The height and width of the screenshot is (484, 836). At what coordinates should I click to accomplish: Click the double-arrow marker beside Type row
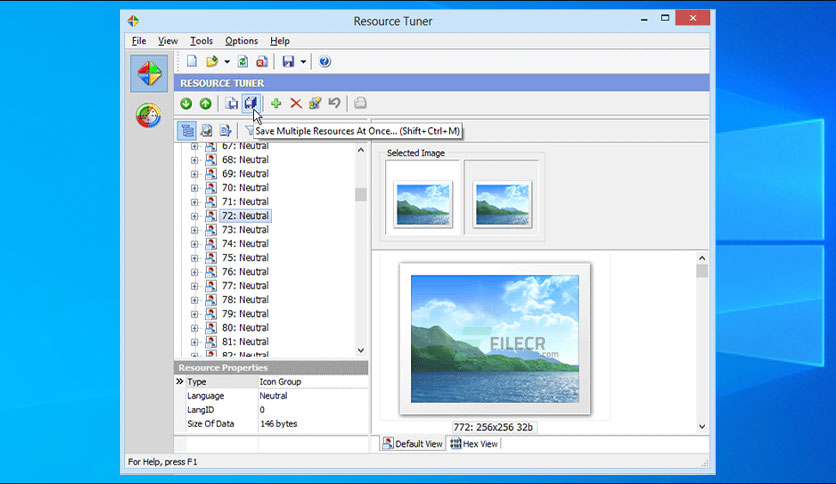pyautogui.click(x=180, y=382)
